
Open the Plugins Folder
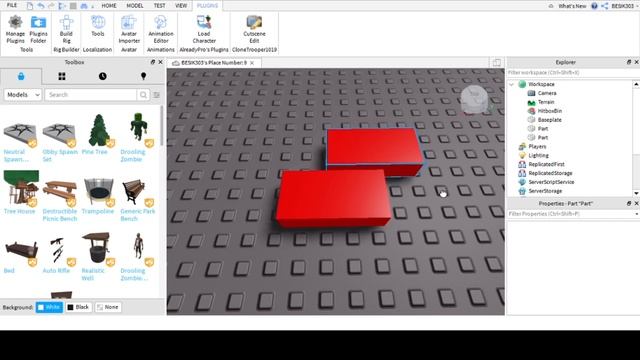(x=38, y=29)
